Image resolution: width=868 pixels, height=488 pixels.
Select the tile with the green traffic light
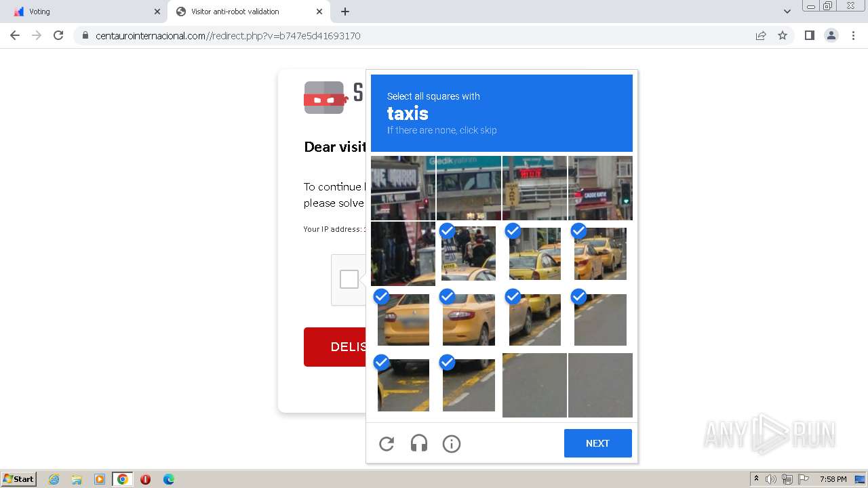[600, 188]
